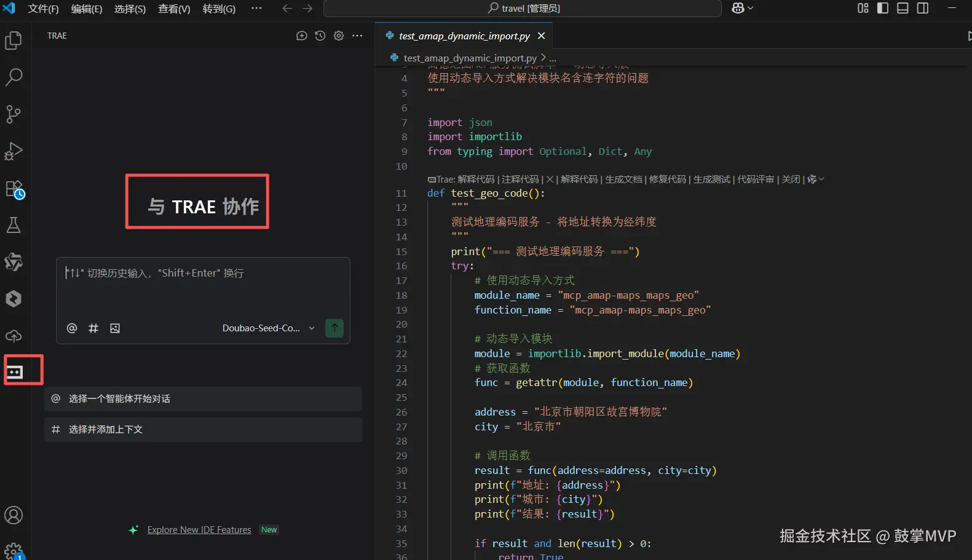This screenshot has height=560, width=972.
Task: Open the Accounts profile icon
Action: tap(14, 515)
